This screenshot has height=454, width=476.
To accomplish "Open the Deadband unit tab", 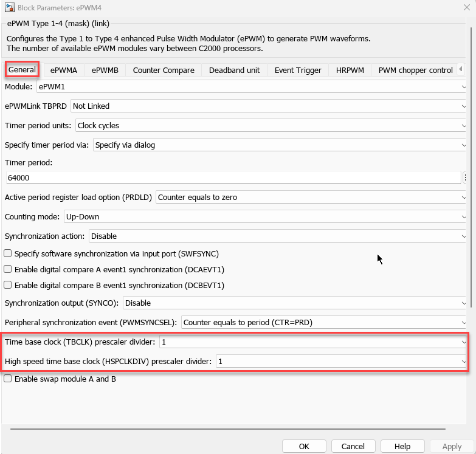I will [235, 70].
